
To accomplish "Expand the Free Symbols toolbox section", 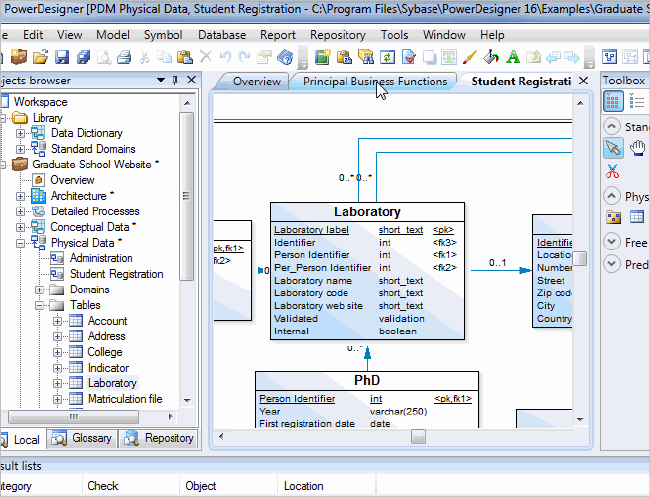I will click(x=612, y=242).
